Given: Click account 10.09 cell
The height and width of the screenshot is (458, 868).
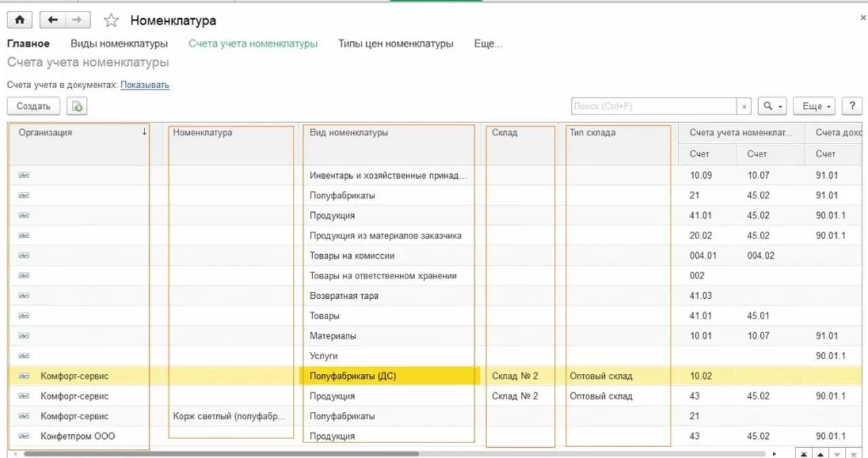Looking at the screenshot, I should [701, 175].
